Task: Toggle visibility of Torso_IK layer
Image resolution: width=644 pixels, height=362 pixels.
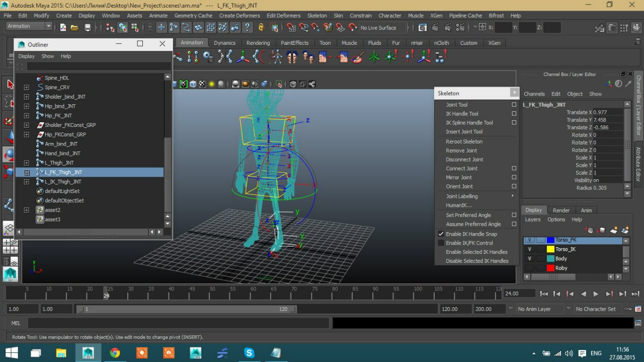Action: [x=529, y=249]
